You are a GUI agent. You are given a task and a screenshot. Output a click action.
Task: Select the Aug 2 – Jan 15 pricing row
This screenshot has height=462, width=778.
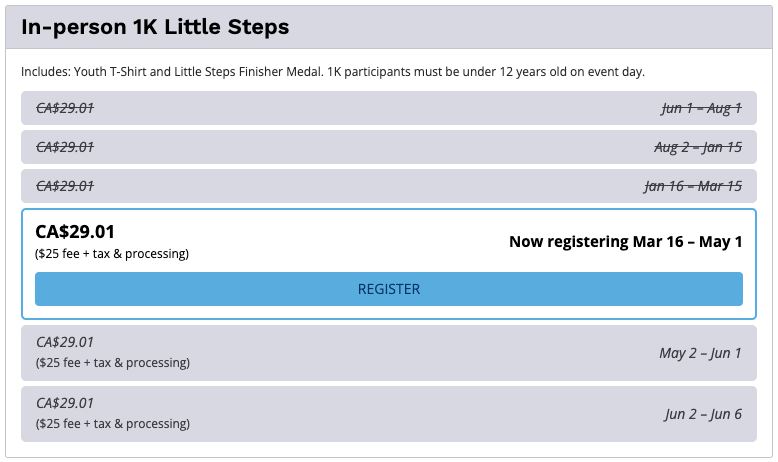tap(389, 147)
